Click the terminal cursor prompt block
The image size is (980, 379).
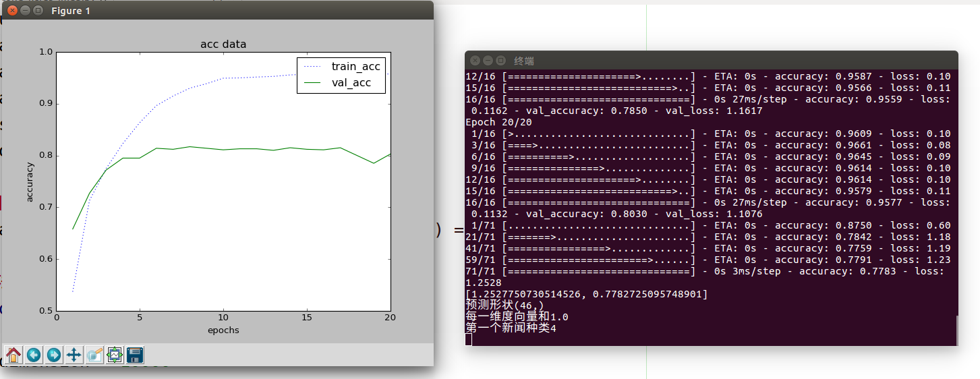469,339
